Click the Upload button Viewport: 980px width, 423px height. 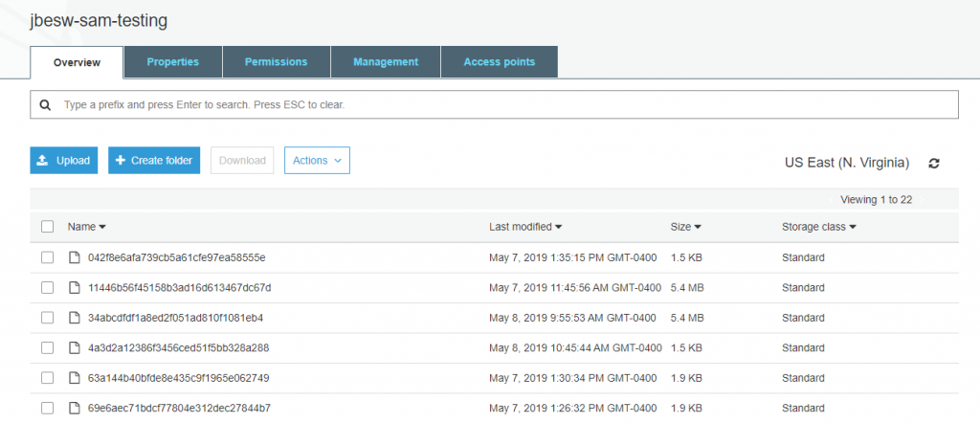tap(64, 161)
